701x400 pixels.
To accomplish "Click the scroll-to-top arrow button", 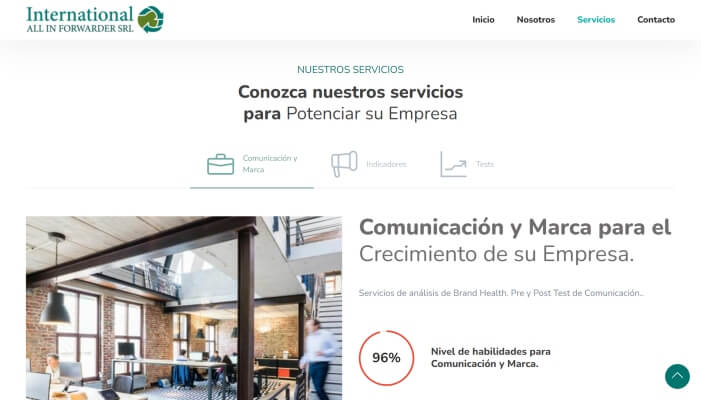I will click(677, 376).
